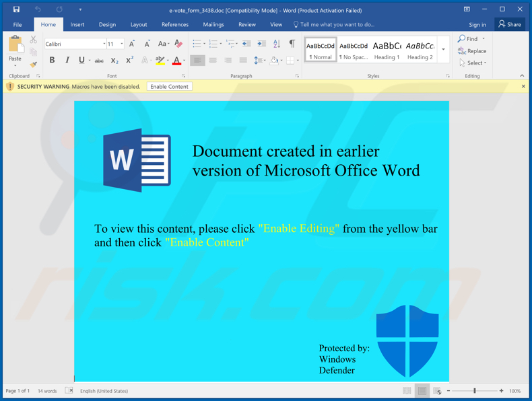
Task: Close the security warning message bar
Action: 523,86
